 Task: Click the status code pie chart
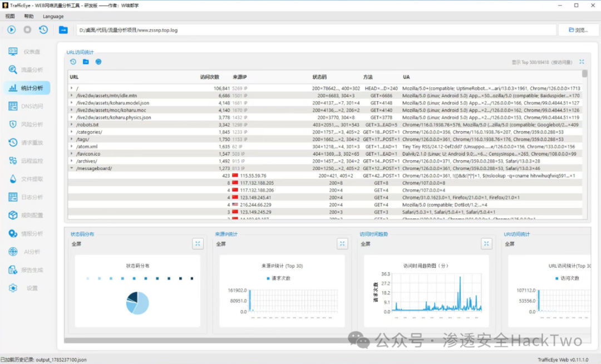137,303
